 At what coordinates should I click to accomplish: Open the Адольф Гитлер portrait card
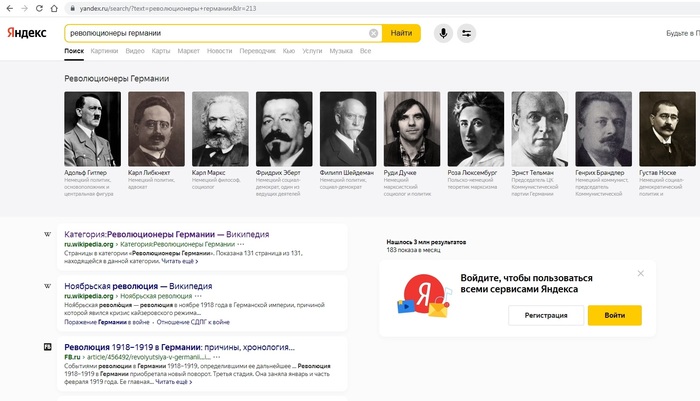click(x=92, y=129)
